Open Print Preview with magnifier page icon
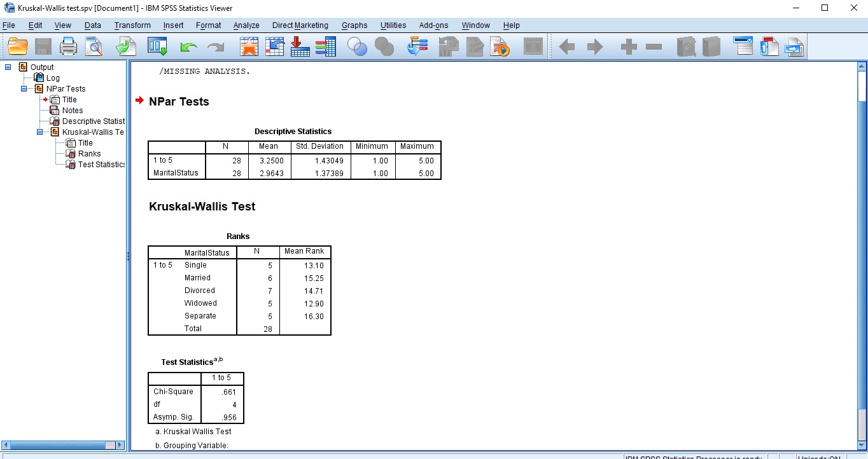 [94, 46]
